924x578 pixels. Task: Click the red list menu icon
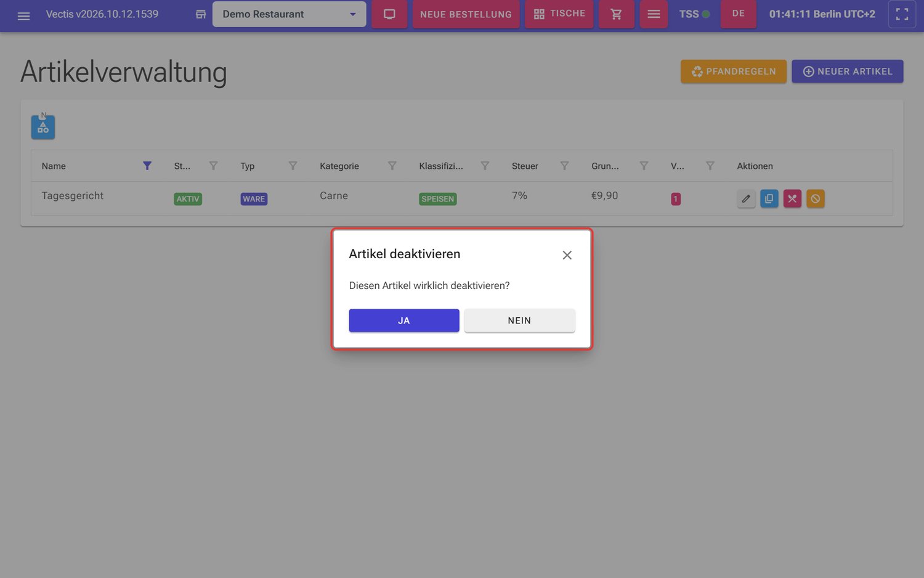coord(654,14)
